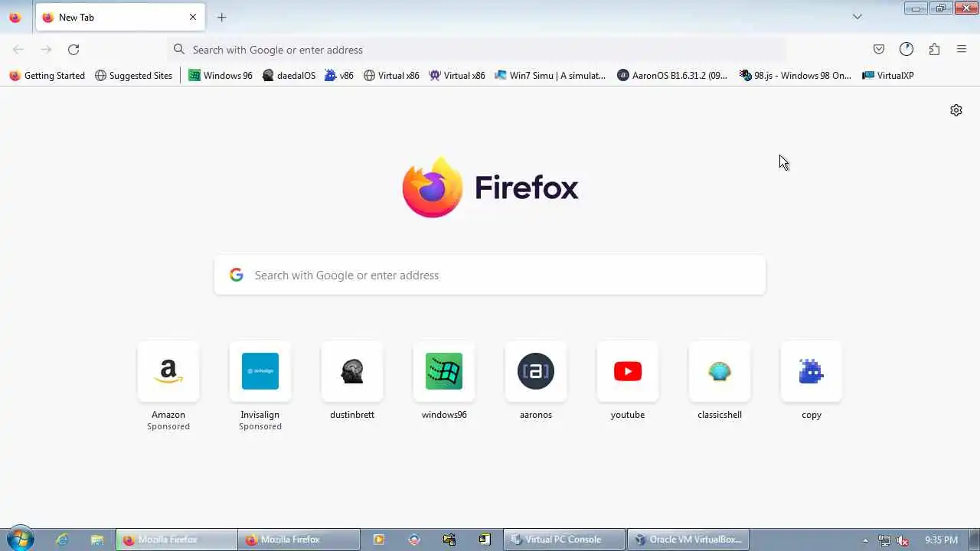Open Firefox View icon in tab bar

(15, 17)
